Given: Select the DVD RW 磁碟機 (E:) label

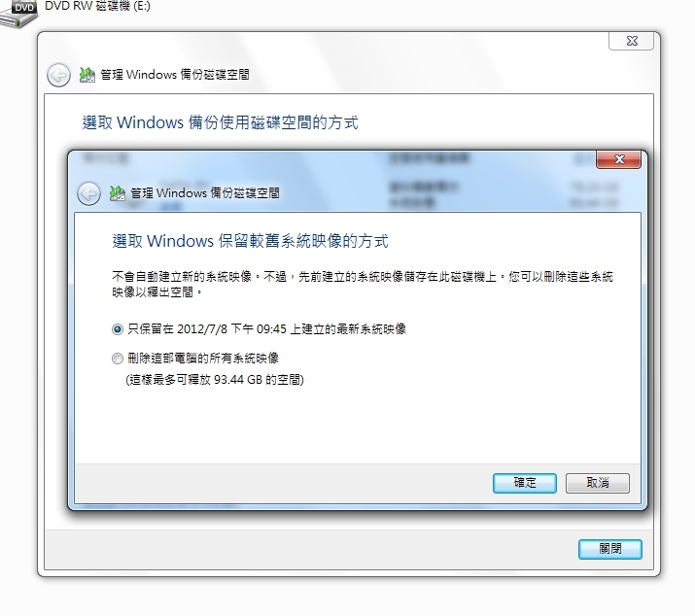Looking at the screenshot, I should (97, 6).
